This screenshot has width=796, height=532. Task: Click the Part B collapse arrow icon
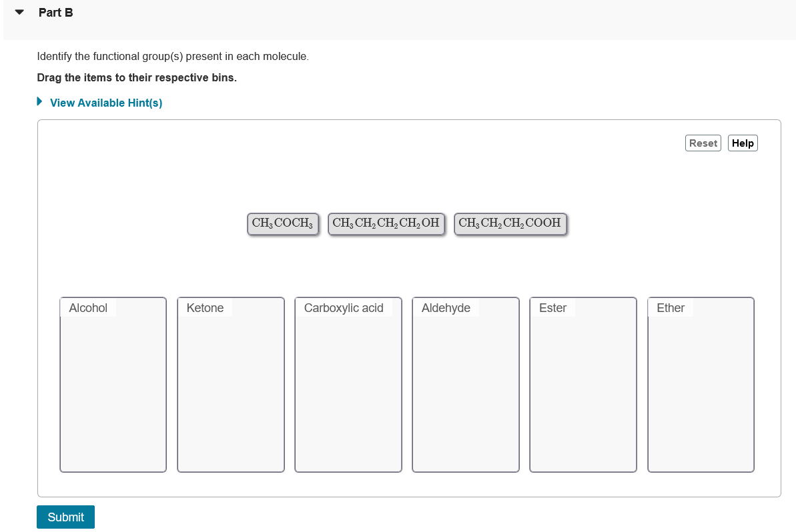click(x=18, y=11)
